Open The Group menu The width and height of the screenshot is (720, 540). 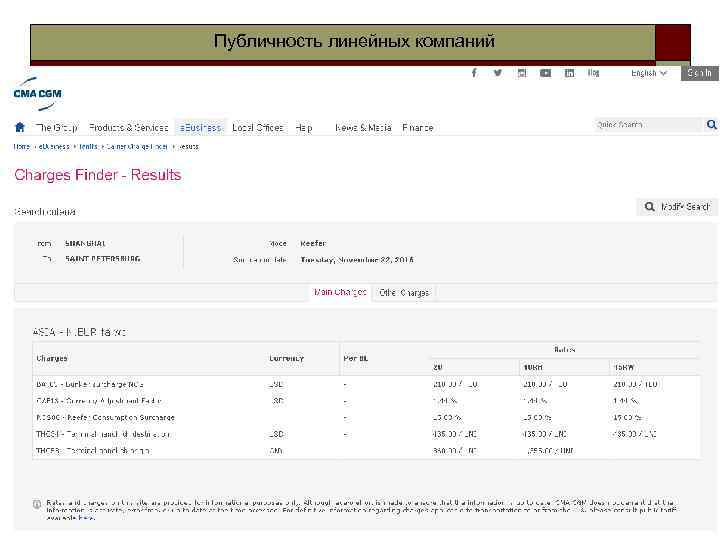tap(57, 128)
